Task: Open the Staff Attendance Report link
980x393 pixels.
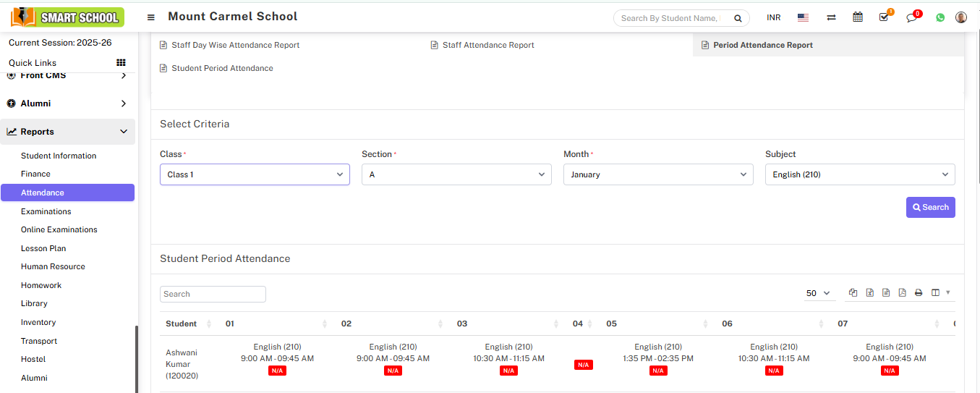Action: [488, 45]
